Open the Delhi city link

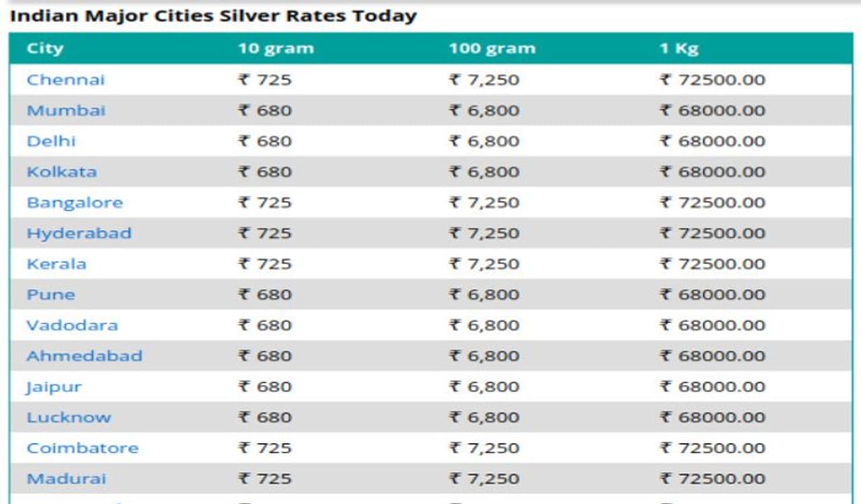point(51,142)
